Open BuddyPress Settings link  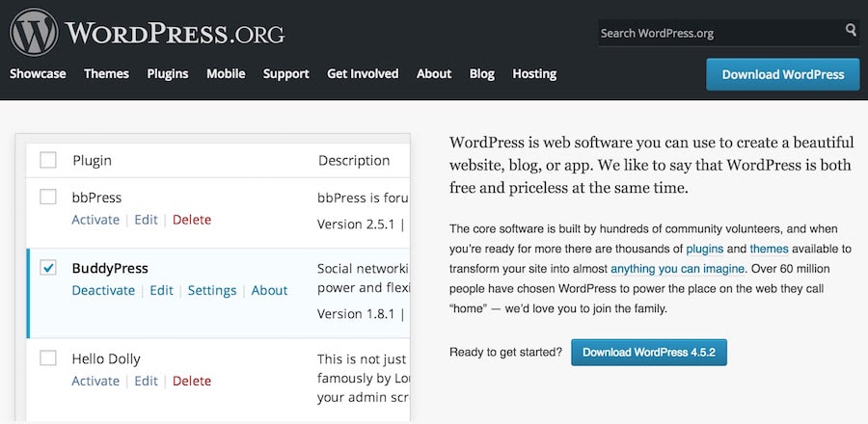click(x=212, y=290)
